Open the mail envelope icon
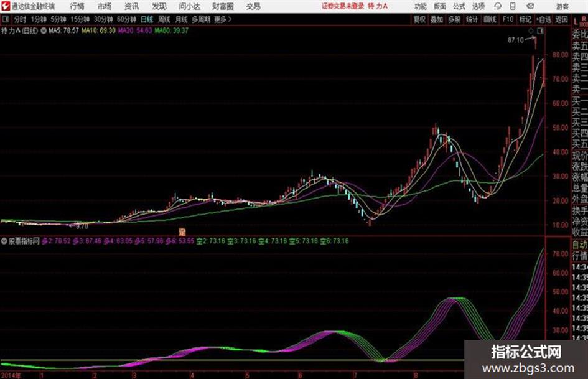 tap(530, 6)
